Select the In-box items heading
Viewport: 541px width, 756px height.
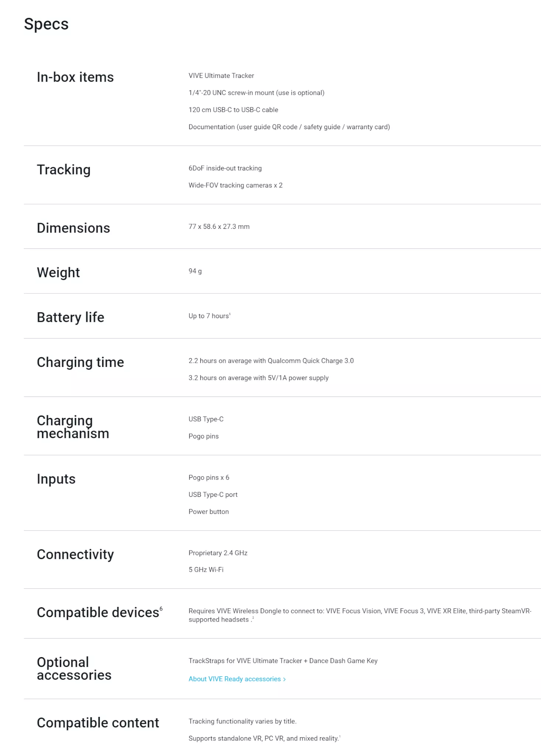coord(75,77)
